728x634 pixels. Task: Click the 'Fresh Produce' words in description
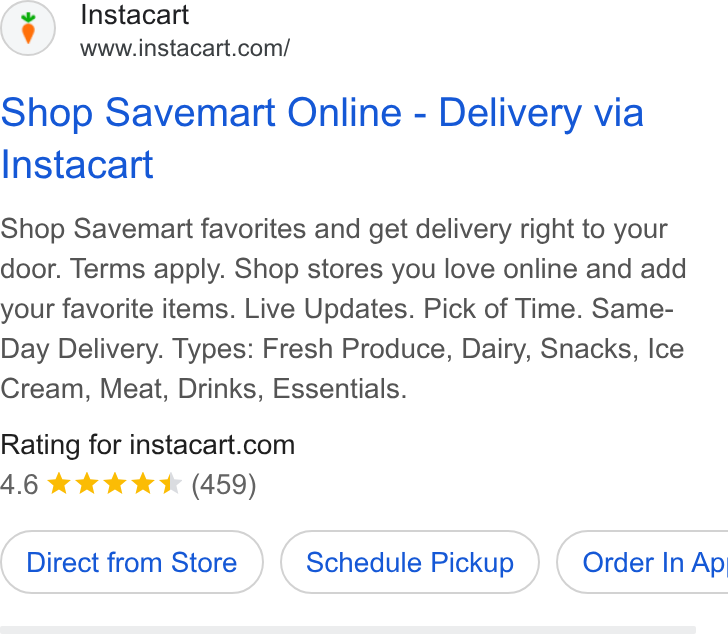point(354,349)
